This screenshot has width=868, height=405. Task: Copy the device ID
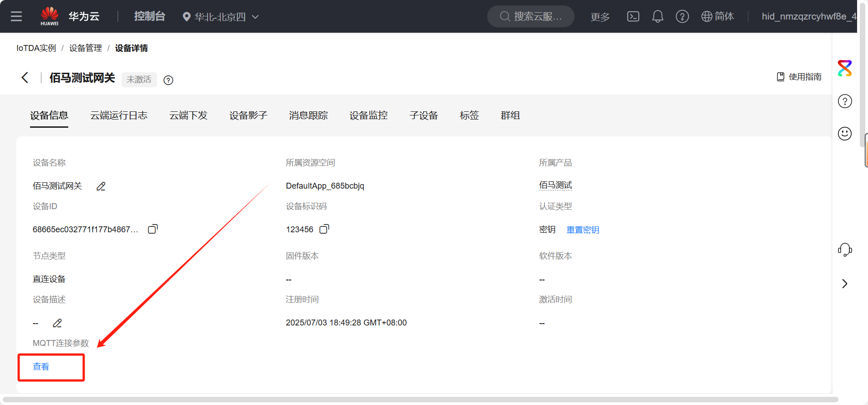[153, 229]
